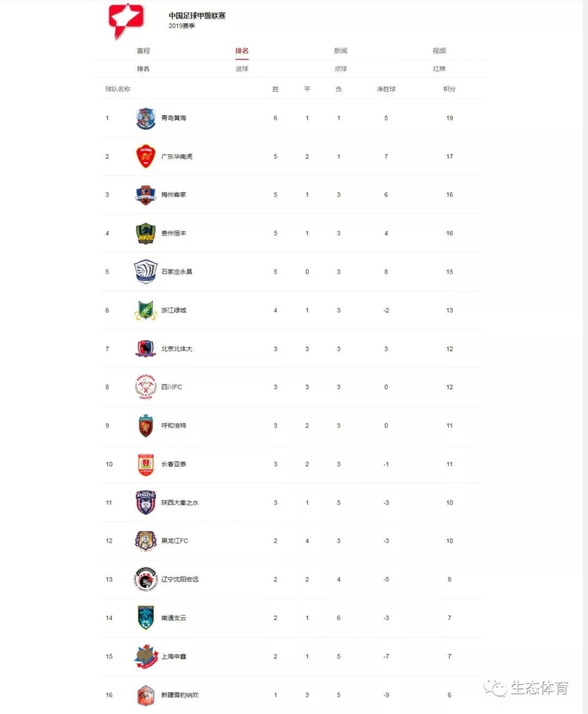This screenshot has width=588, height=714.
Task: Open the 梅州客家 team link
Action: click(x=174, y=195)
